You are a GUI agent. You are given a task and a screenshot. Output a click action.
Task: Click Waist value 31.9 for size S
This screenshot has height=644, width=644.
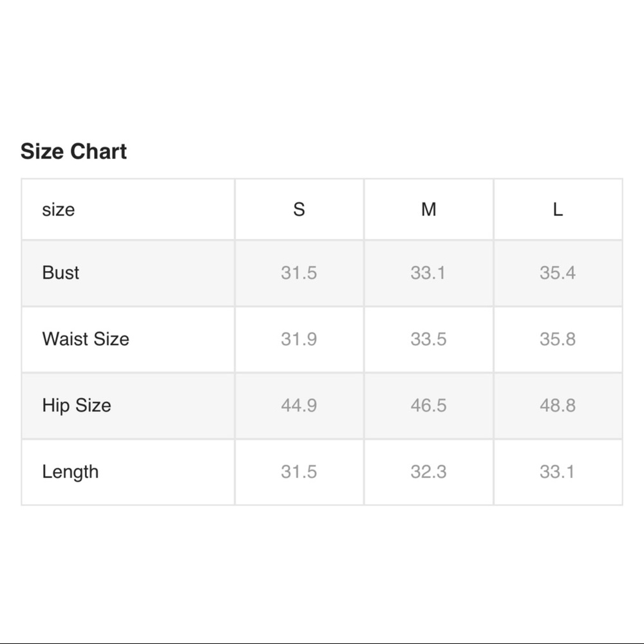pyautogui.click(x=299, y=339)
